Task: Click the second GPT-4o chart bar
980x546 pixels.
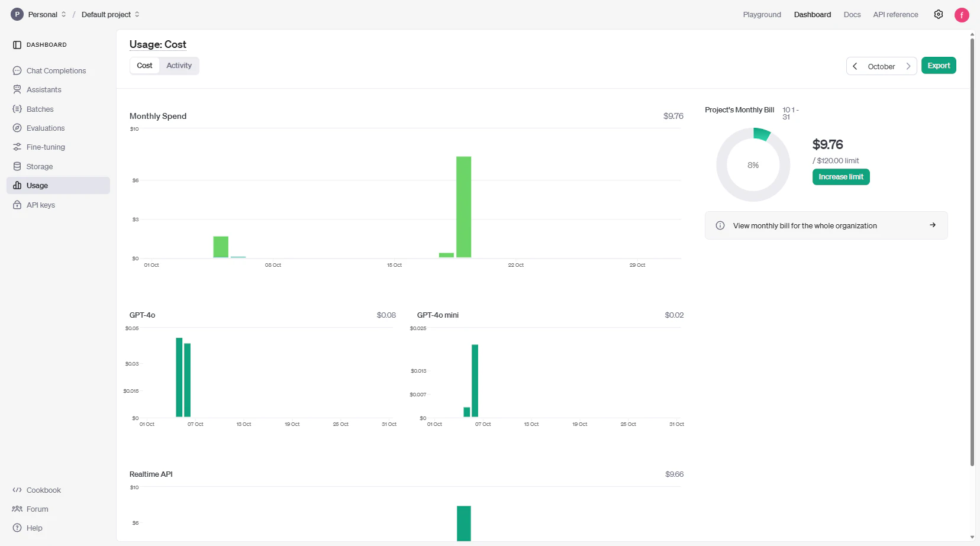Action: point(188,380)
